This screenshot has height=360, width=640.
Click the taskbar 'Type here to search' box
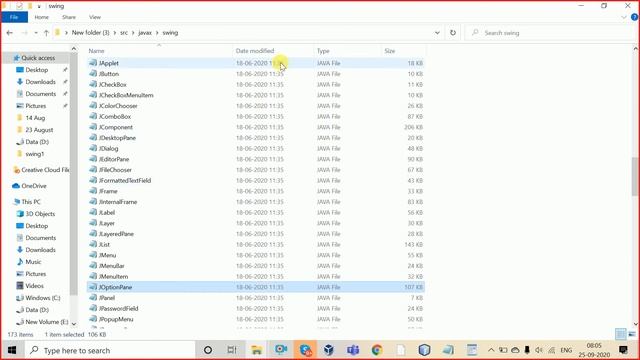pos(110,350)
